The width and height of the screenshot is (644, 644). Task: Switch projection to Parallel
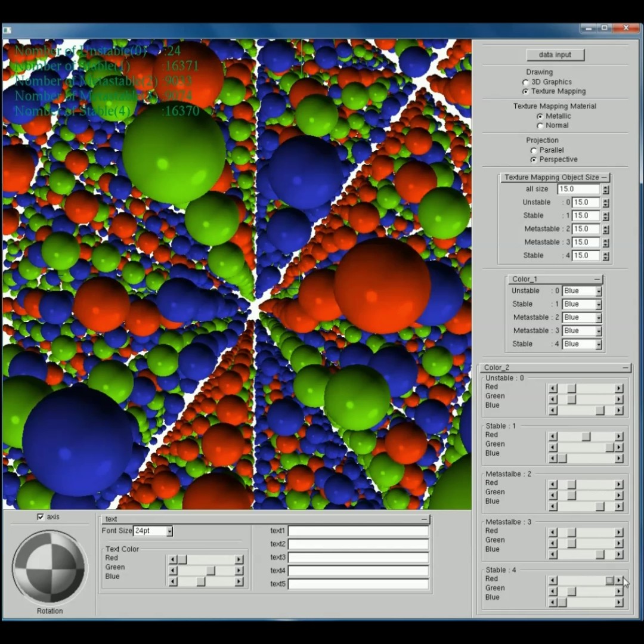[534, 151]
